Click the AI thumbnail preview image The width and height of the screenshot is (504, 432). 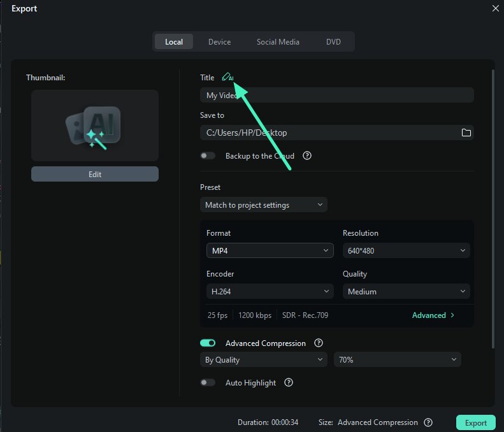click(x=95, y=126)
